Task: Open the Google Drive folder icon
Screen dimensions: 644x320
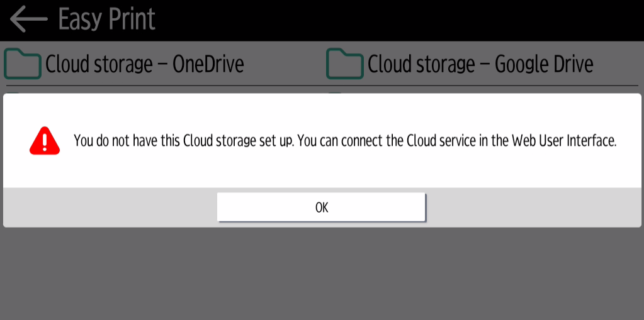Action: pos(345,63)
